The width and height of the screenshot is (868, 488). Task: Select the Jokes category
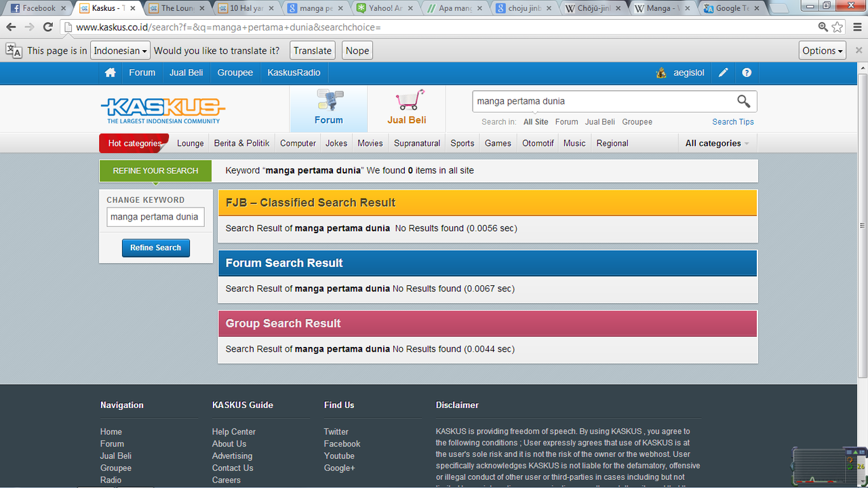336,143
